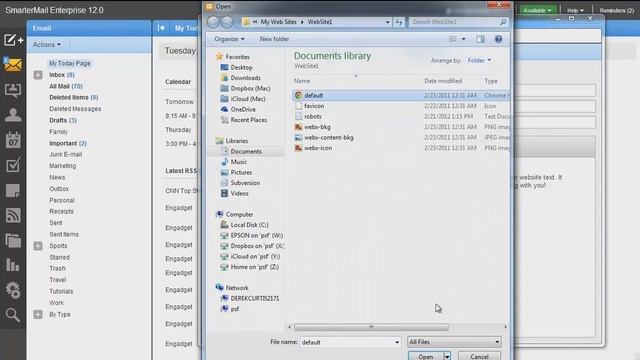
Task: Open the Search magnifier sidebar icon
Action: [13, 315]
